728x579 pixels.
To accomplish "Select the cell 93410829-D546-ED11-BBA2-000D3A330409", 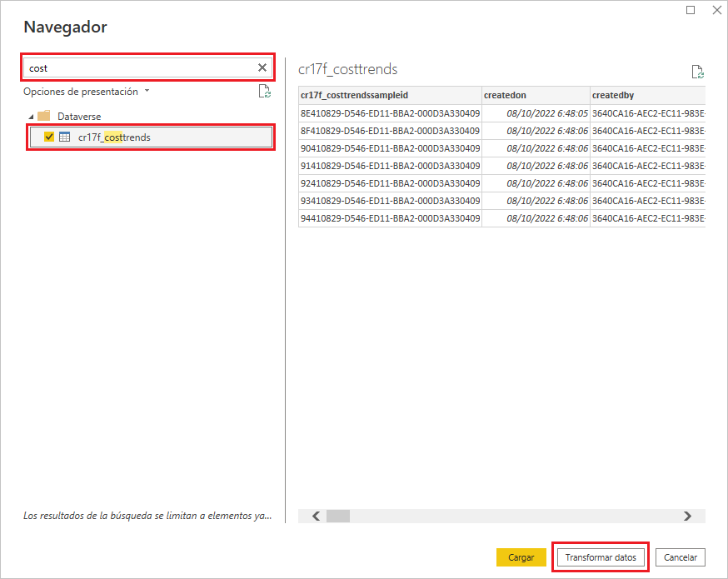I will [x=390, y=201].
